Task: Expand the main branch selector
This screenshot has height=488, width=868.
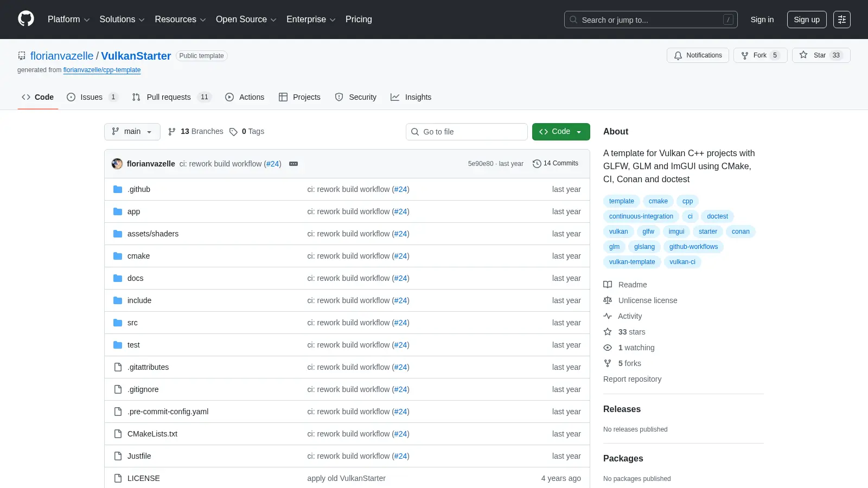Action: [132, 132]
